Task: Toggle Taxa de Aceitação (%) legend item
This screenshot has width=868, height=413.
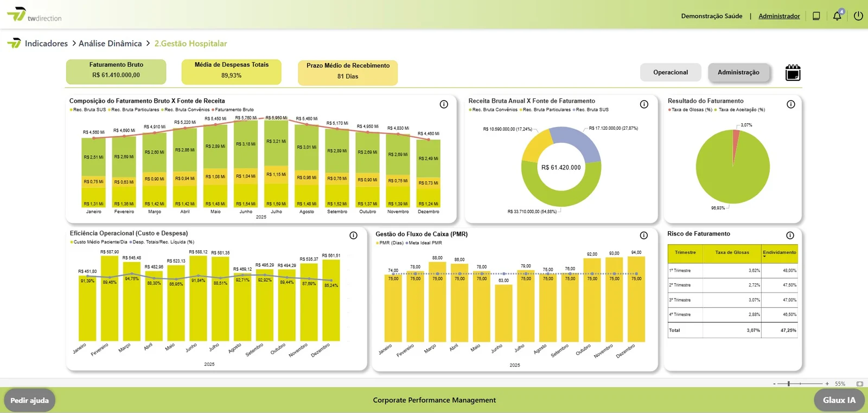Action: click(x=740, y=110)
